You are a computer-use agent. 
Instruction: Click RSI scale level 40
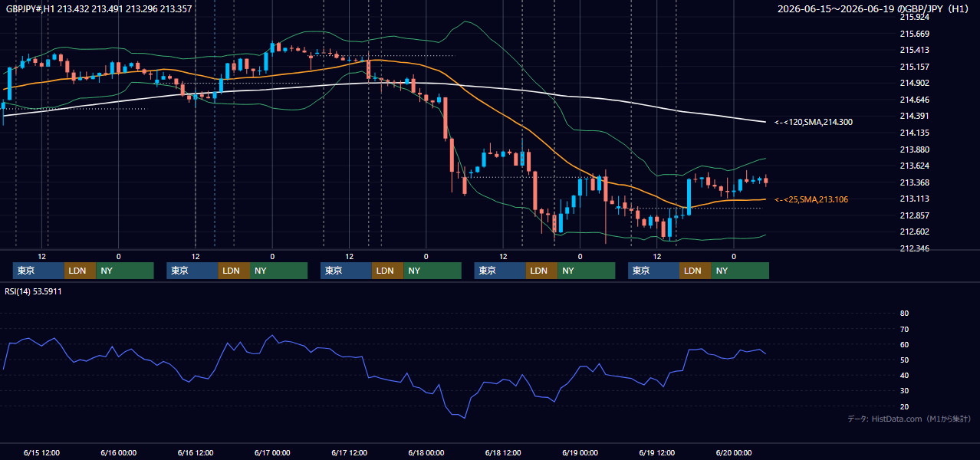904,376
